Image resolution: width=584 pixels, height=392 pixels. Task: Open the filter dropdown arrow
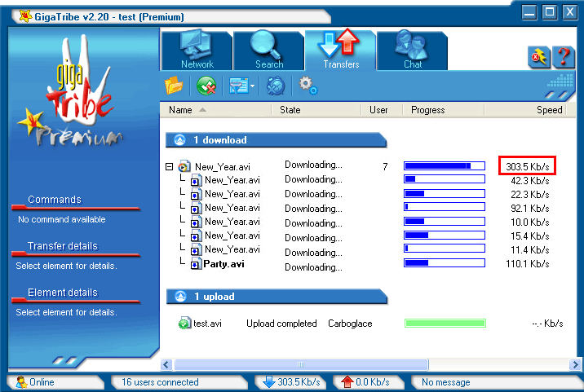point(253,86)
